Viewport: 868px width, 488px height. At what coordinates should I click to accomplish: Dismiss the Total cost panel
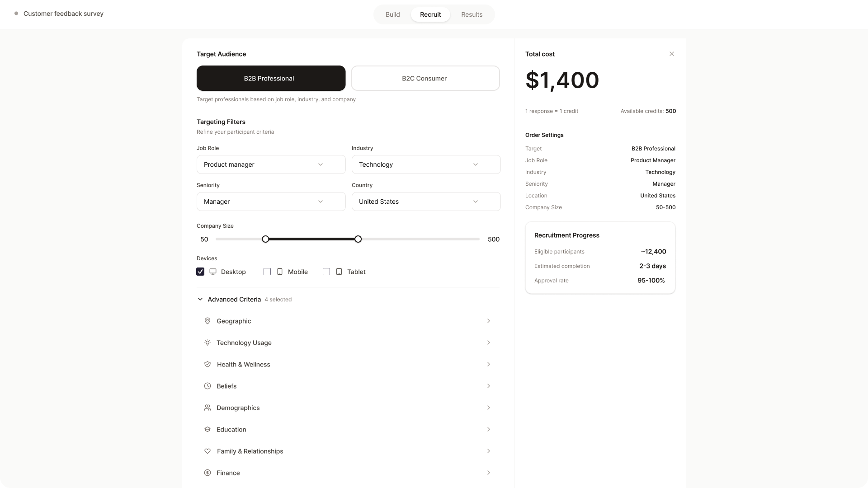(x=671, y=53)
